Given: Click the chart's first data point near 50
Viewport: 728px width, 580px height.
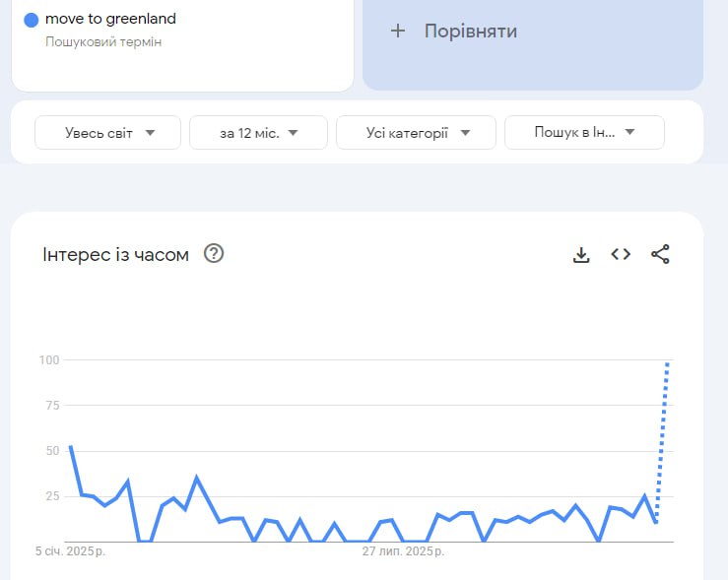Looking at the screenshot, I should pos(70,447).
